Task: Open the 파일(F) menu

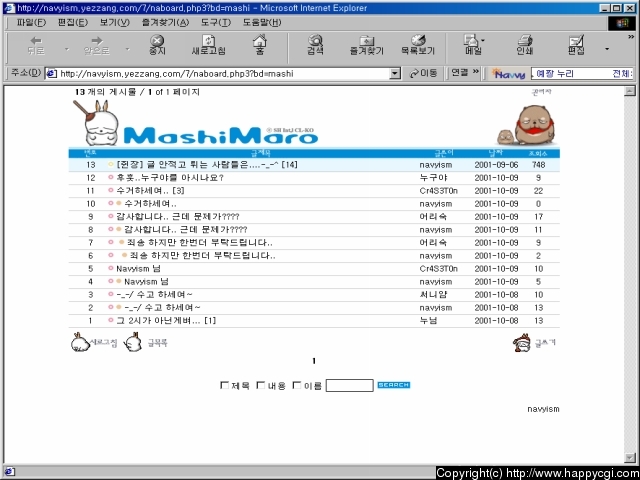Action: point(31,22)
